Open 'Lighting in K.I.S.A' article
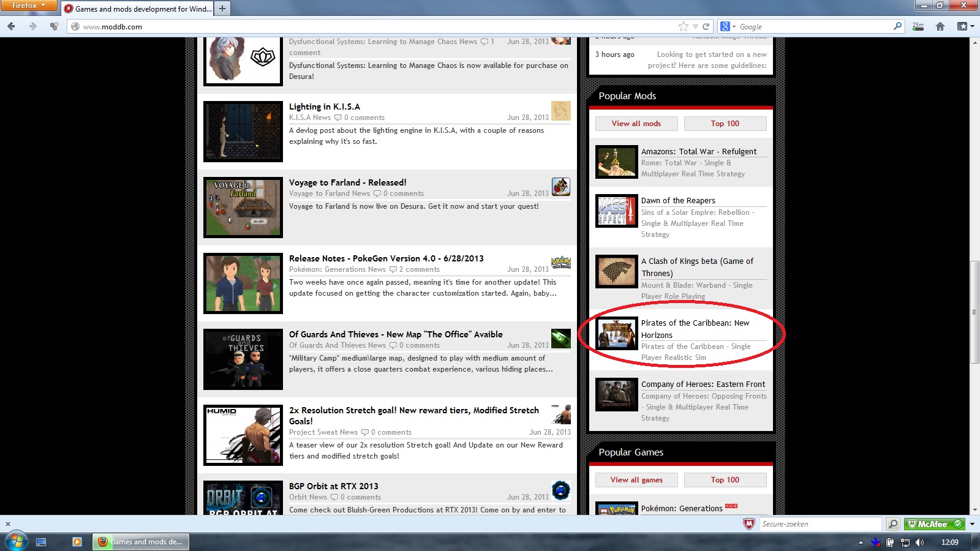The width and height of the screenshot is (980, 551). click(x=325, y=107)
